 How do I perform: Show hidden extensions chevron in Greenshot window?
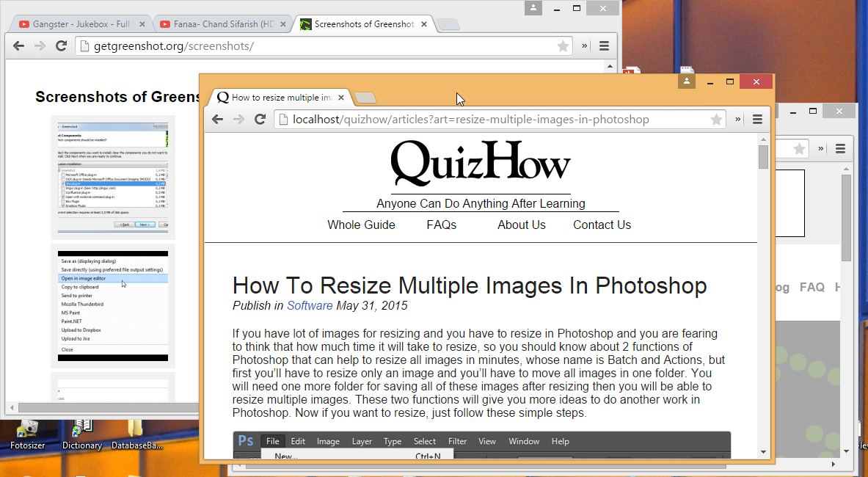585,46
